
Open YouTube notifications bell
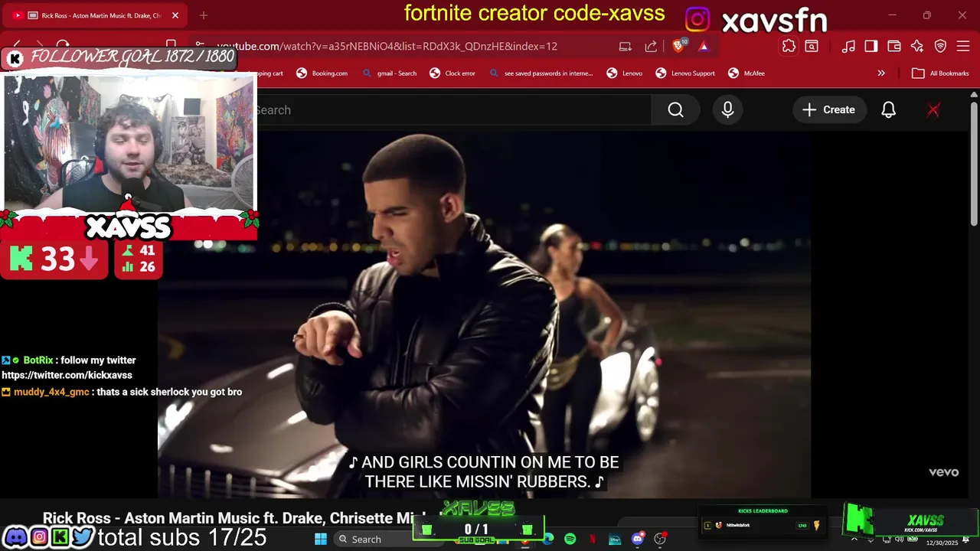click(888, 110)
